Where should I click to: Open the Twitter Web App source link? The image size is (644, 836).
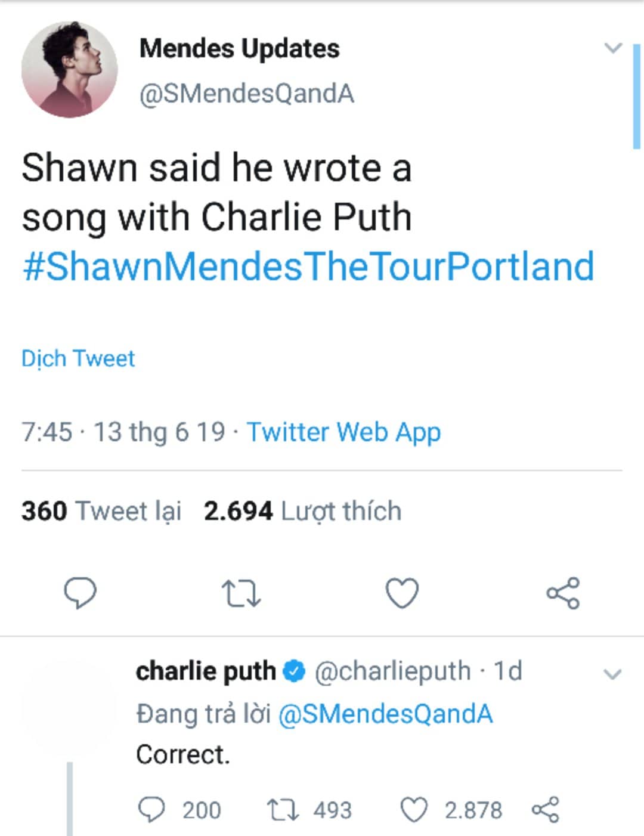coord(344,432)
